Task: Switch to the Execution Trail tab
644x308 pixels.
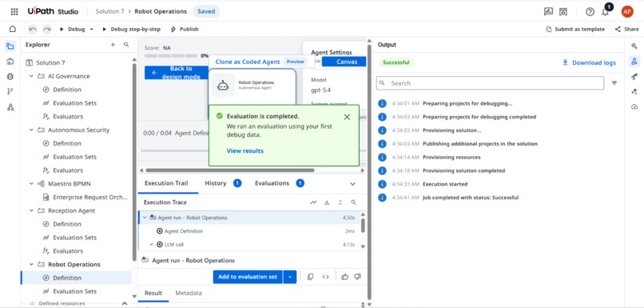Action: coord(166,183)
